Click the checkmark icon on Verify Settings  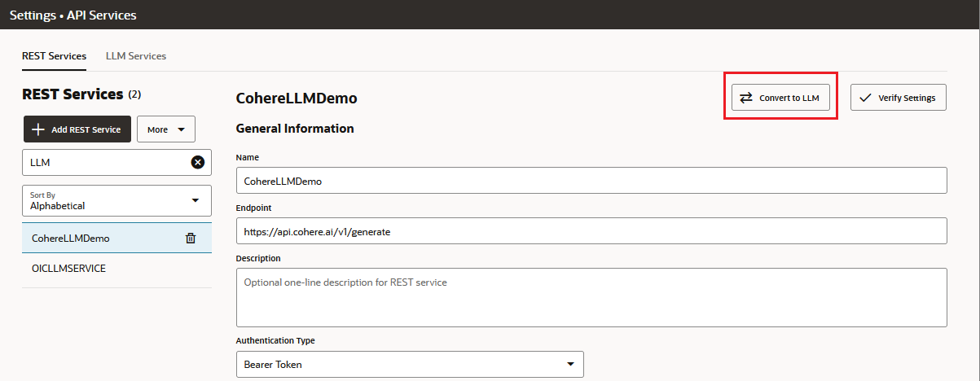(865, 98)
